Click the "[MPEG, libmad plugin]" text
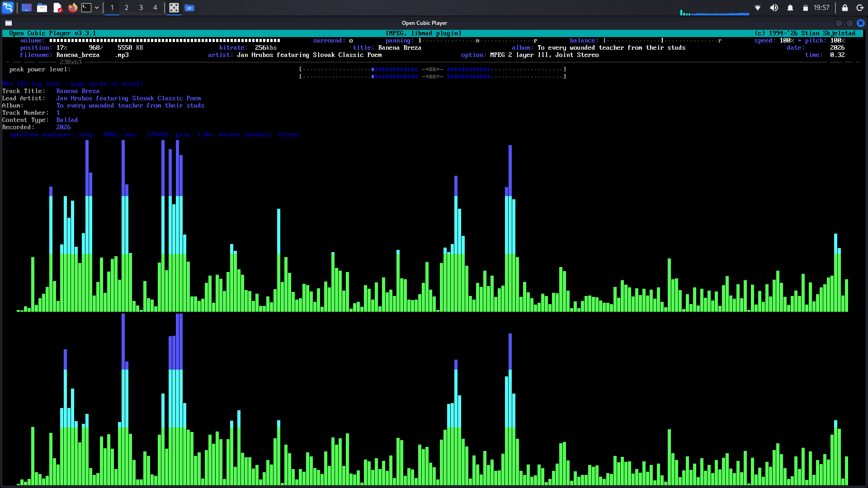Image resolution: width=868 pixels, height=488 pixels. tap(424, 33)
